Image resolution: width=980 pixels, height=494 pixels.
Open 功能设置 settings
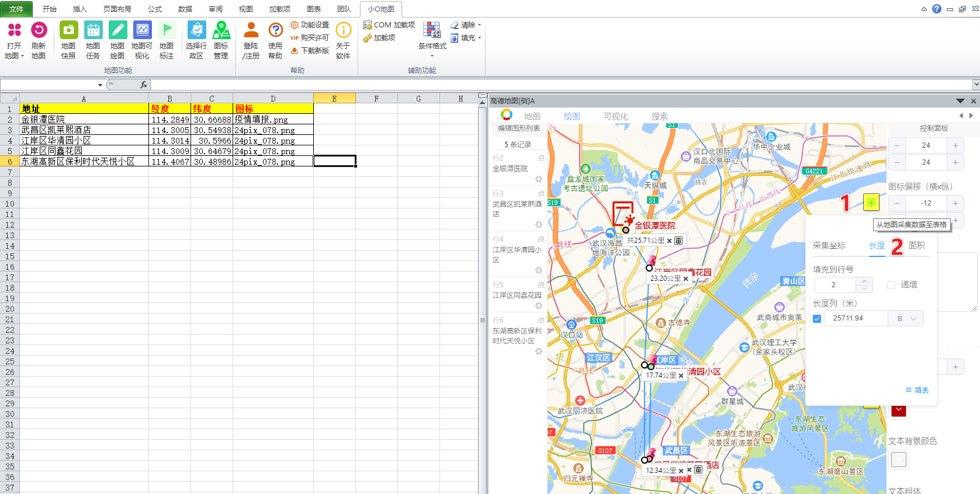pos(310,25)
